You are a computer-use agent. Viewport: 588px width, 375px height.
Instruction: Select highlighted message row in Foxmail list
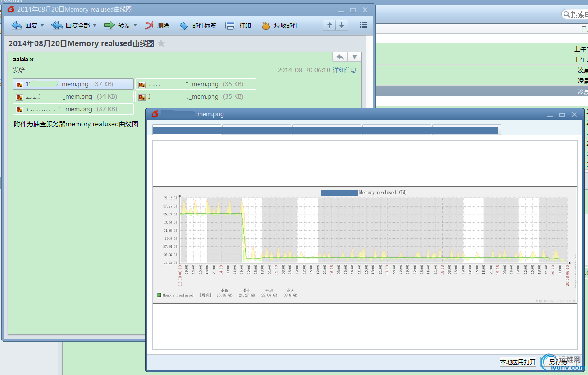[x=482, y=91]
